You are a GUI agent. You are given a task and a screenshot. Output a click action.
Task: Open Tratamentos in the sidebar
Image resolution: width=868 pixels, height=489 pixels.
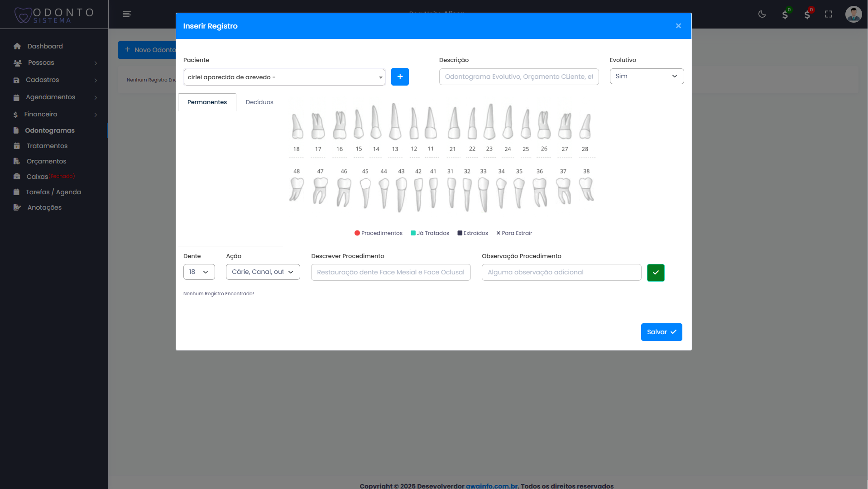[x=47, y=146]
